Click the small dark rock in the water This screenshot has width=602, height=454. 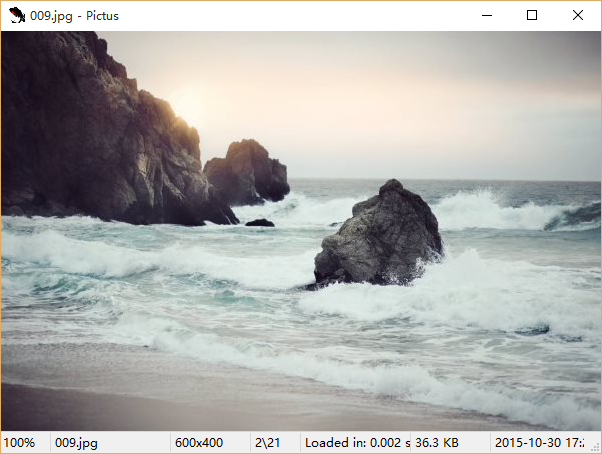click(260, 222)
